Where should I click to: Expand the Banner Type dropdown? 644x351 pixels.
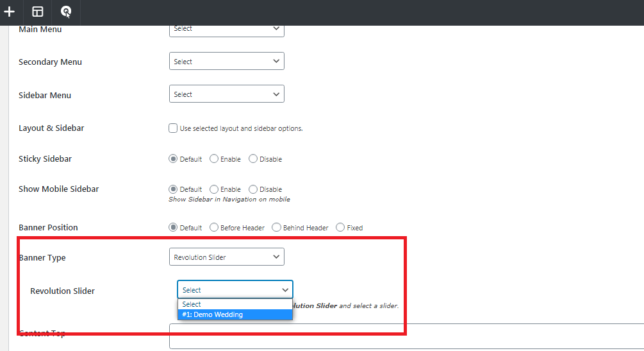coord(227,257)
